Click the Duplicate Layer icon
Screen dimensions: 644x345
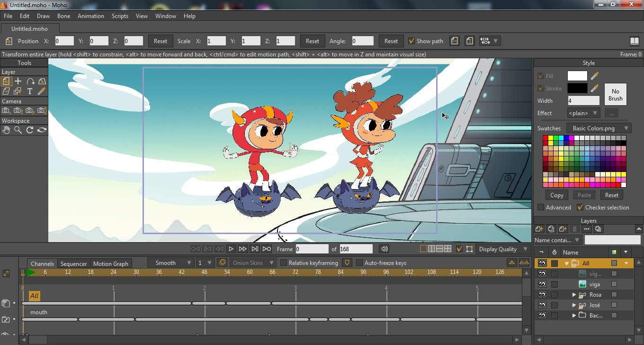[x=551, y=229]
